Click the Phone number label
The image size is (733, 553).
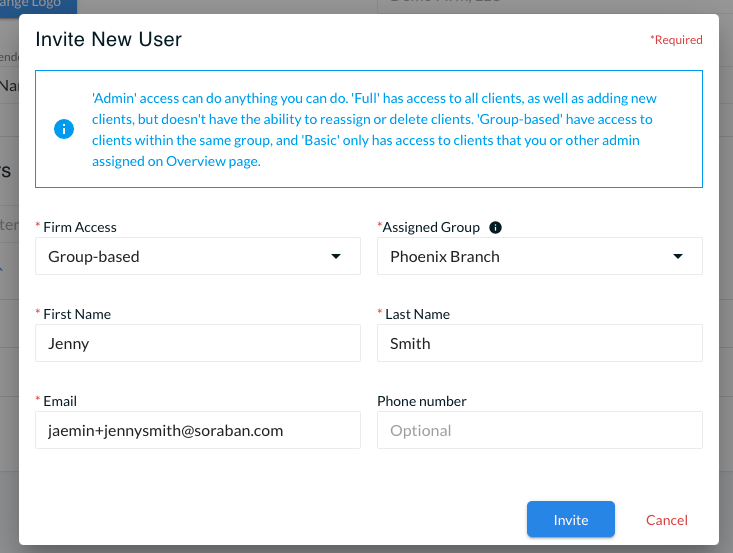422,401
